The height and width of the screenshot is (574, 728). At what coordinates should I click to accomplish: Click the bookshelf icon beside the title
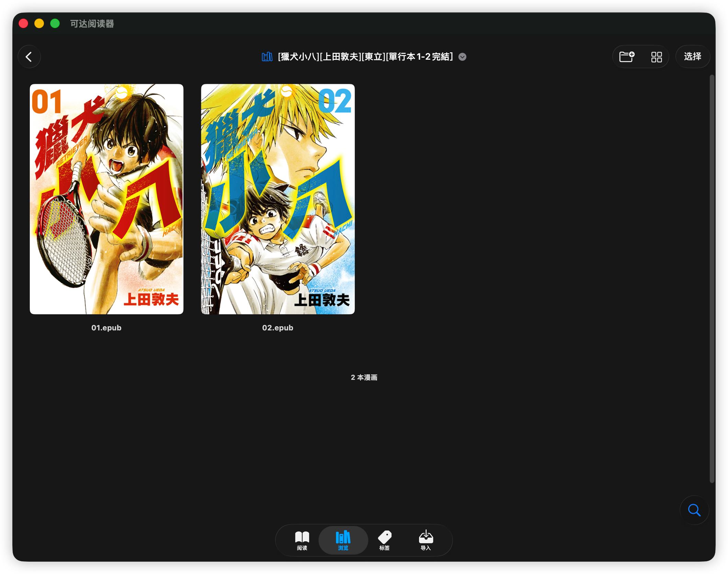267,57
